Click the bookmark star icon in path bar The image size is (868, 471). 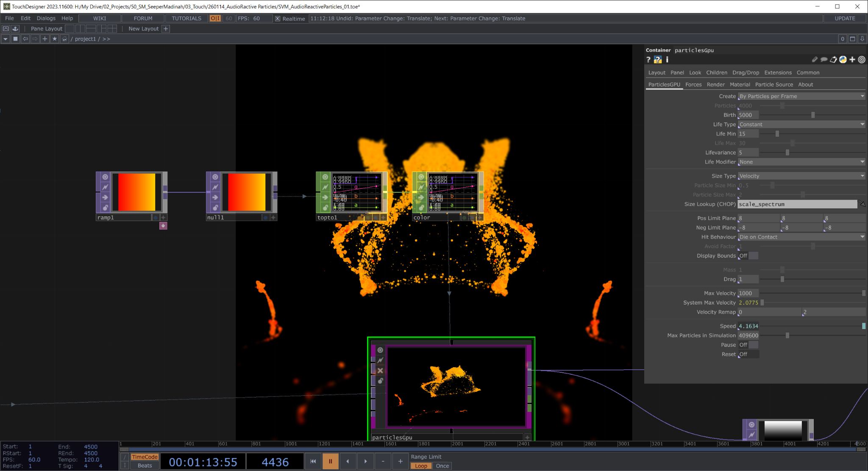(x=54, y=39)
